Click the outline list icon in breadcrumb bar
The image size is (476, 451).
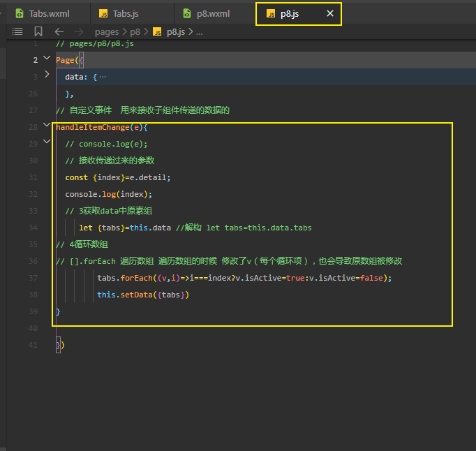[x=17, y=31]
